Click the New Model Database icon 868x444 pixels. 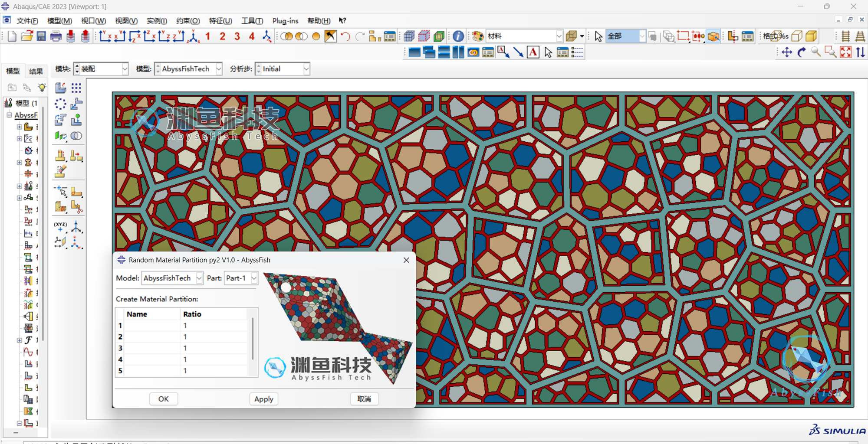click(x=12, y=36)
